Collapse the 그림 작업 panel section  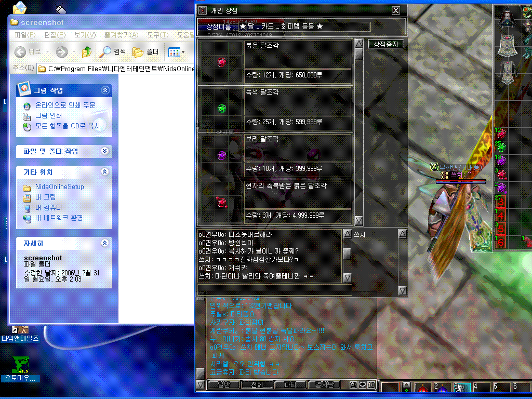105,90
